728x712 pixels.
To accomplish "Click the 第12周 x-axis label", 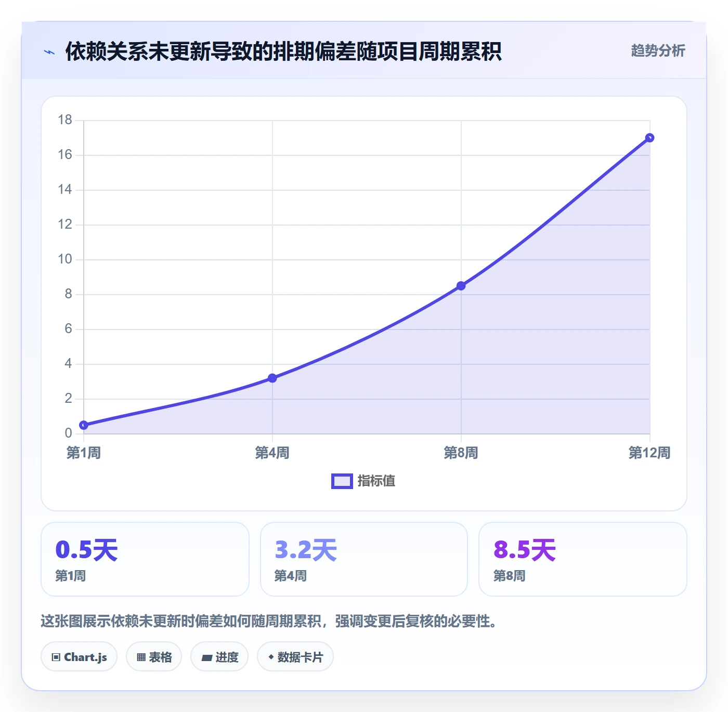I will [649, 453].
